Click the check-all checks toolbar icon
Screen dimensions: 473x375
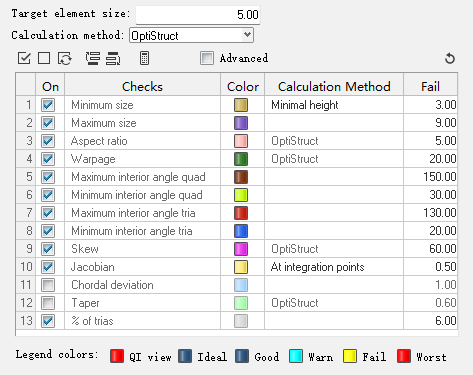tap(24, 58)
